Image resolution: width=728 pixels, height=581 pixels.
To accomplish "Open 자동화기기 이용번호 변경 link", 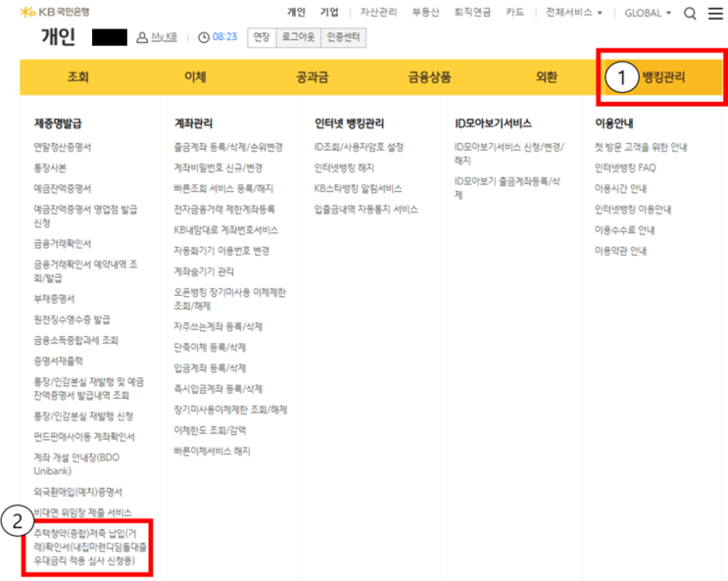I will [x=221, y=251].
